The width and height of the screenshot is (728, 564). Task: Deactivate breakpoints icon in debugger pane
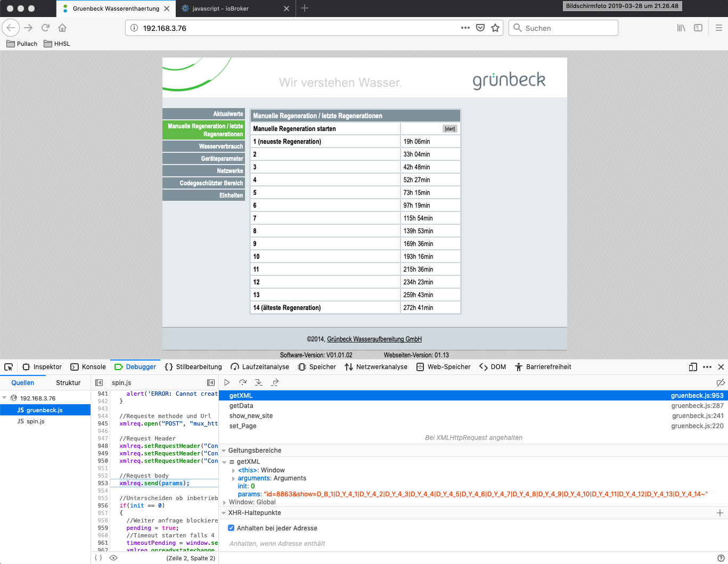coord(721,382)
